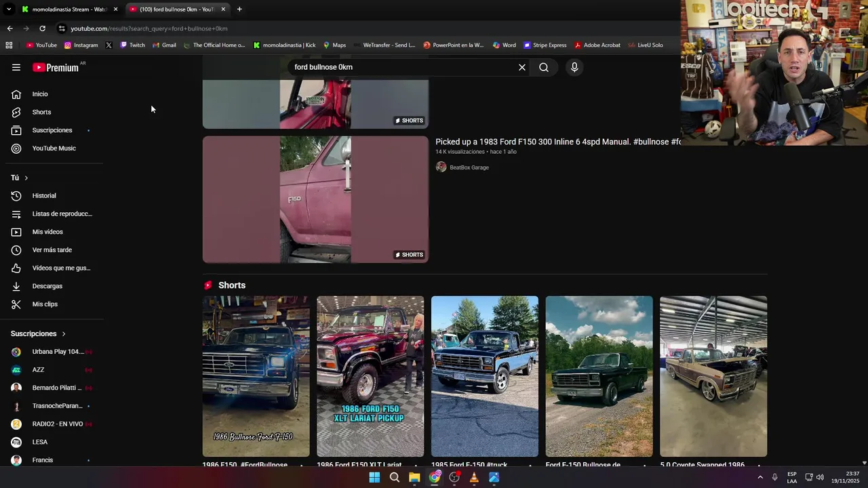The width and height of the screenshot is (868, 488).
Task: Open File Explorer from taskbar
Action: tap(414, 477)
